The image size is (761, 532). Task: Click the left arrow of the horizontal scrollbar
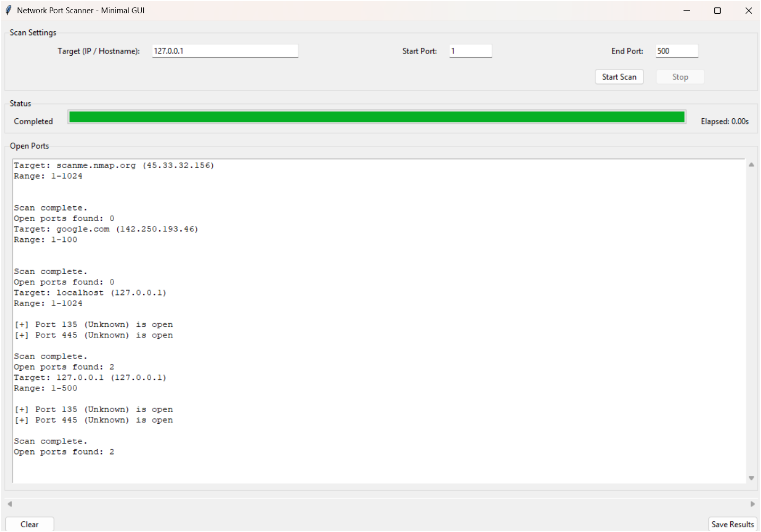point(10,504)
